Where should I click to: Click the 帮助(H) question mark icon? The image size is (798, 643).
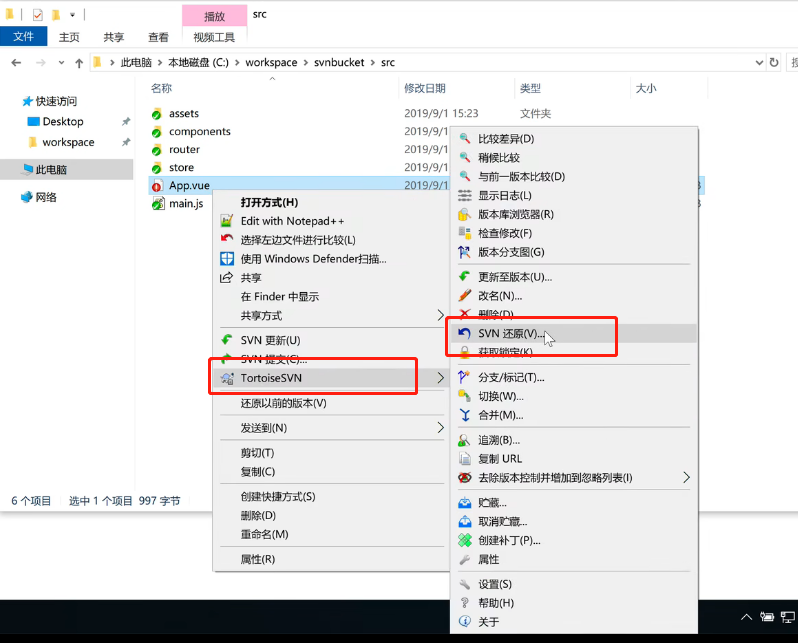pyautogui.click(x=464, y=603)
